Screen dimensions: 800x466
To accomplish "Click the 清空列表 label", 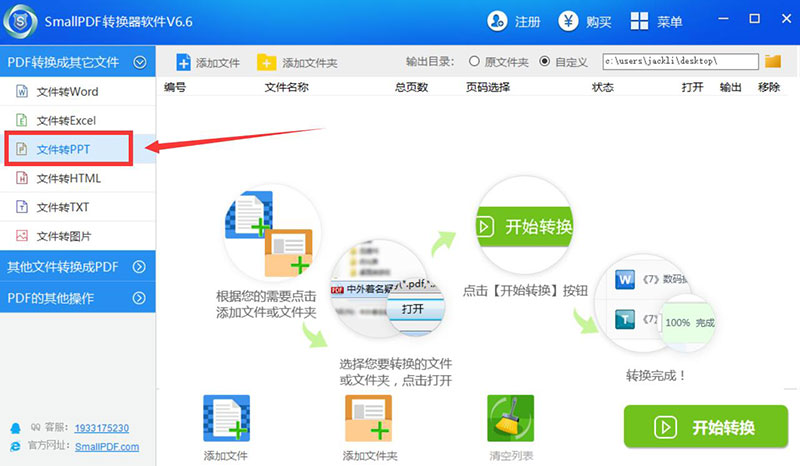I will [511, 455].
